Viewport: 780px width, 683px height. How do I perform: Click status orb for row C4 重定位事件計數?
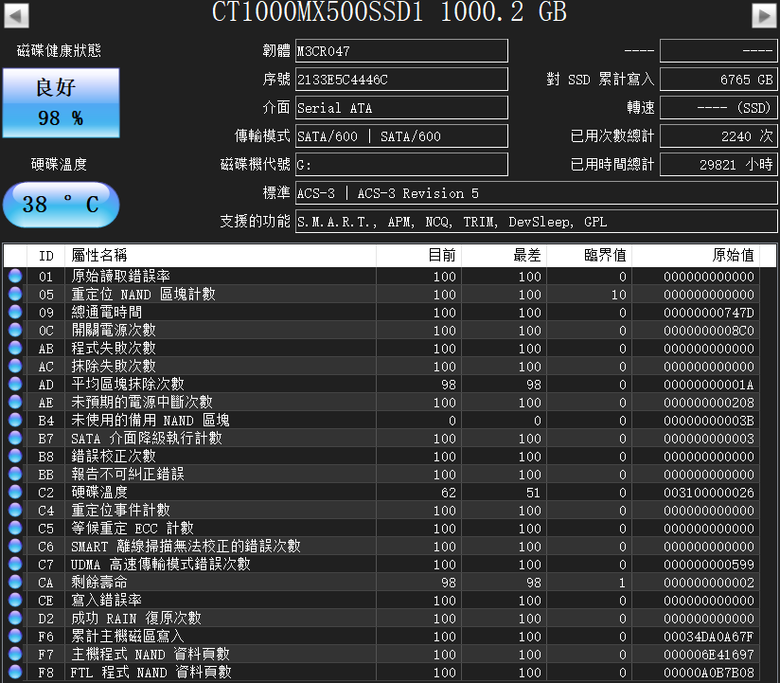click(15, 509)
